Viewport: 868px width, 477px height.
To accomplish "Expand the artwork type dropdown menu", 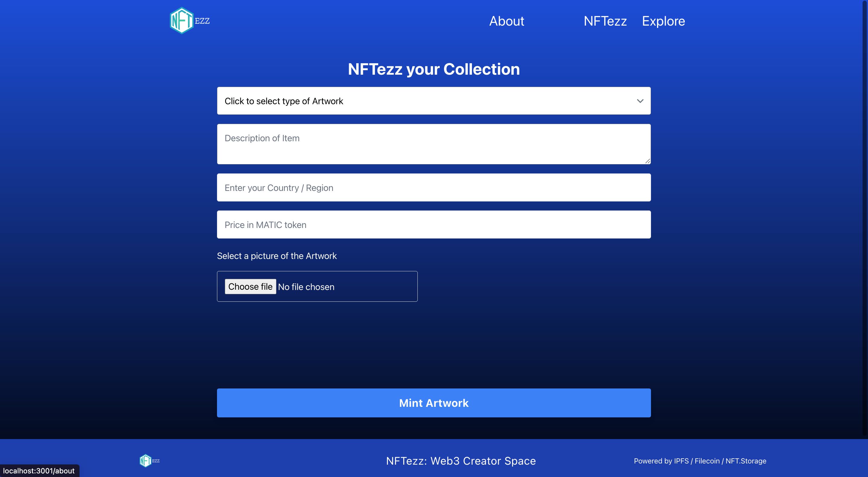I will 434,101.
